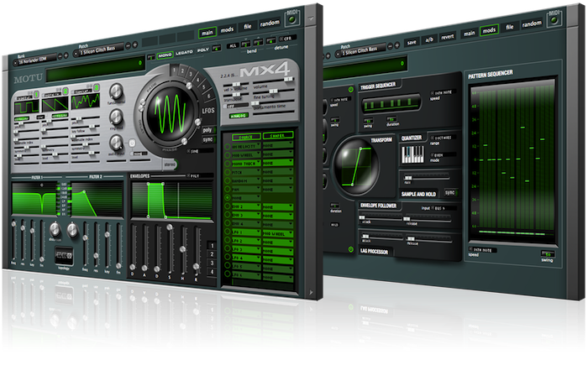Image resolution: width=588 pixels, height=365 pixels.
Task: Select LFO tab 4
Action: 197,80
